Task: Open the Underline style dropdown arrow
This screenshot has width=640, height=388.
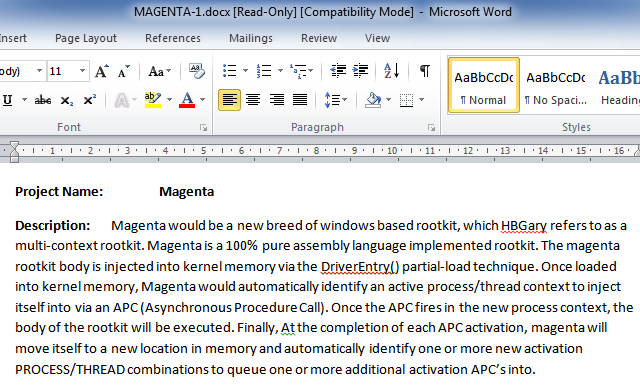Action: point(24,100)
